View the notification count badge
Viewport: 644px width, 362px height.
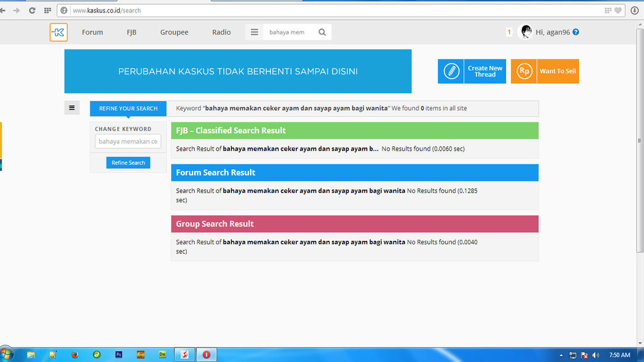point(509,32)
